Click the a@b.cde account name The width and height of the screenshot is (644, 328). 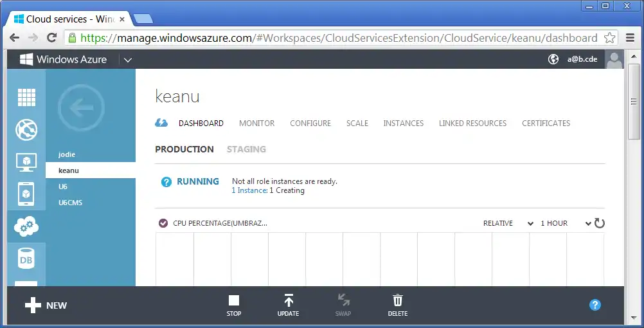coord(582,59)
